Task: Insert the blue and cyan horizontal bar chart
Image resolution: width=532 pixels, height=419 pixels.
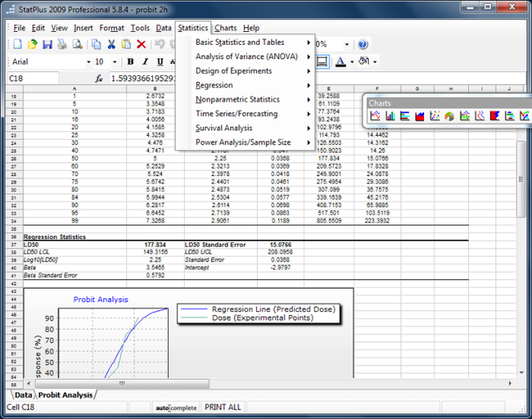Action: [x=405, y=116]
